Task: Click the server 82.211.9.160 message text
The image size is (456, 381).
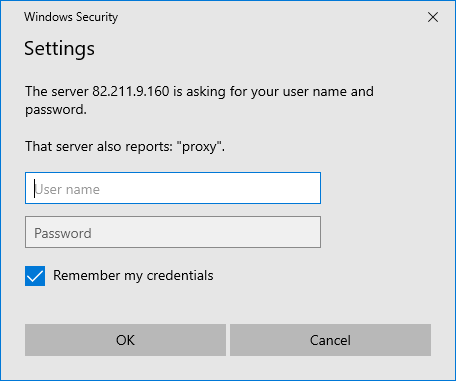Action: (199, 100)
